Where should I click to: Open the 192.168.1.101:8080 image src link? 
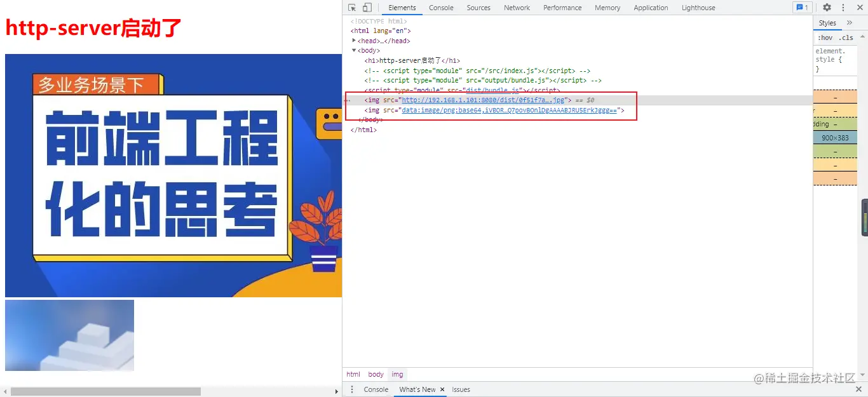[x=483, y=100]
